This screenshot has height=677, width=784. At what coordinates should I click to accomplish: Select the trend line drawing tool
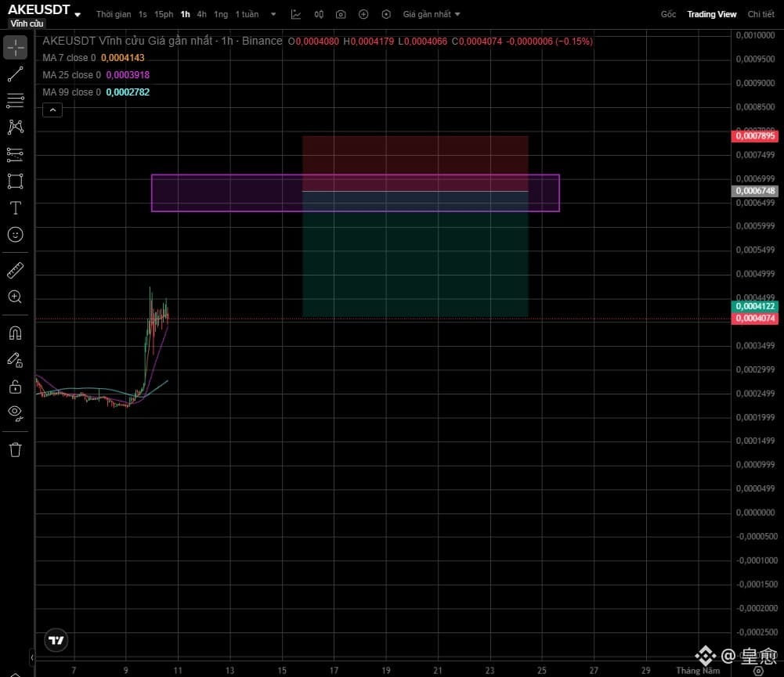point(16,74)
